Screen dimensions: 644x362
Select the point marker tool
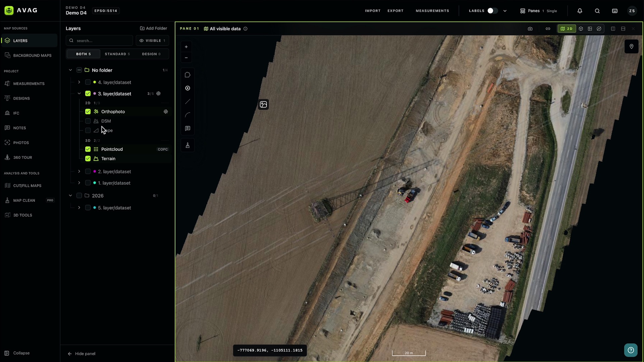pos(187,88)
